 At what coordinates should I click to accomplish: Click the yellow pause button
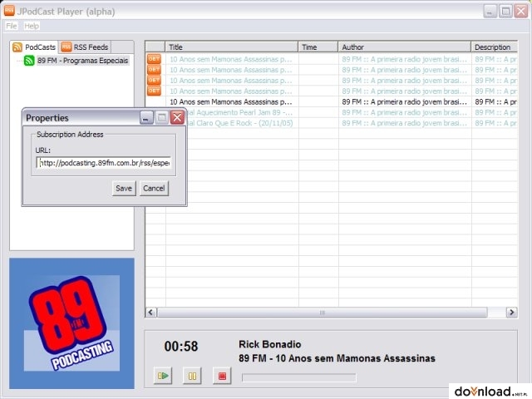(x=192, y=376)
